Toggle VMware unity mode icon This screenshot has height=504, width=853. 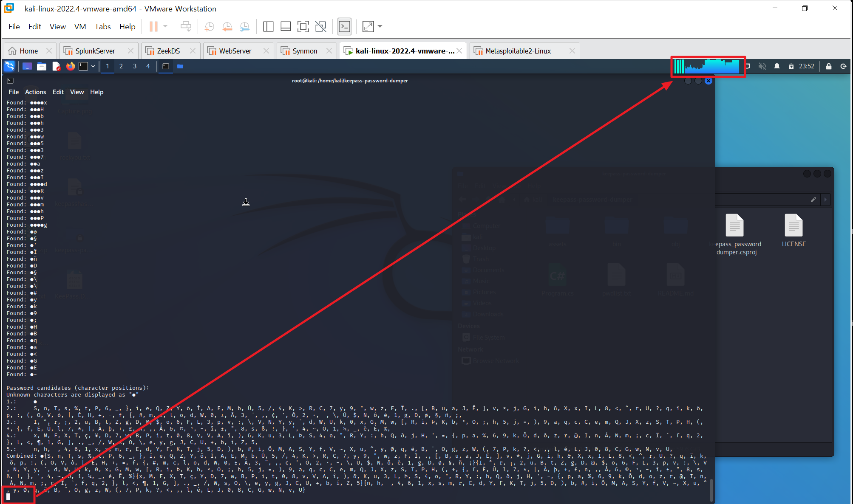(x=321, y=27)
